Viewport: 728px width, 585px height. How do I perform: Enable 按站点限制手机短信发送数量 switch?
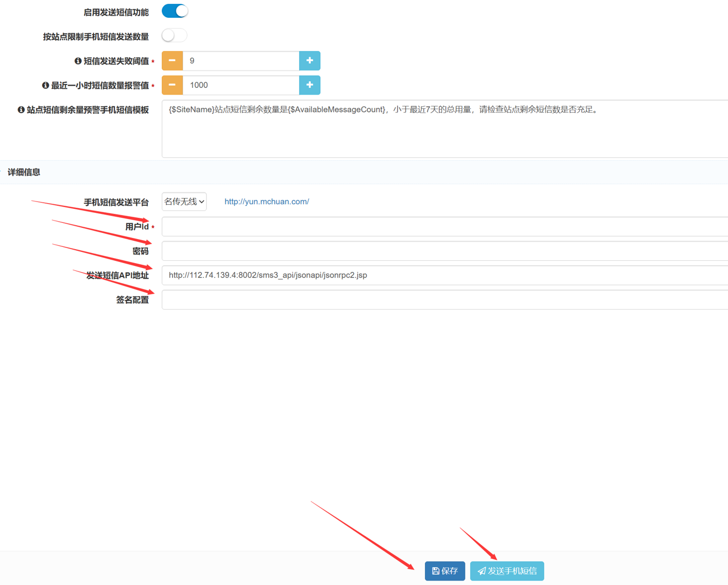(175, 36)
